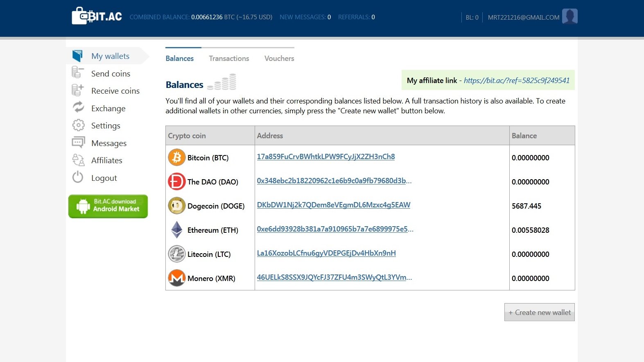Click the Monero balance 0.00000000
The image size is (644, 362).
[531, 279]
